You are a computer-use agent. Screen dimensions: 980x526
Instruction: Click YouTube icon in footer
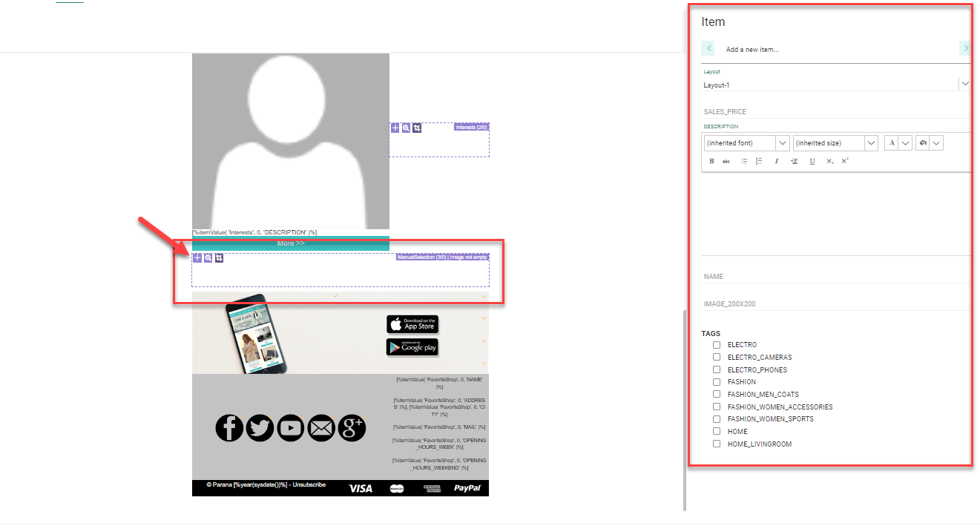point(291,428)
